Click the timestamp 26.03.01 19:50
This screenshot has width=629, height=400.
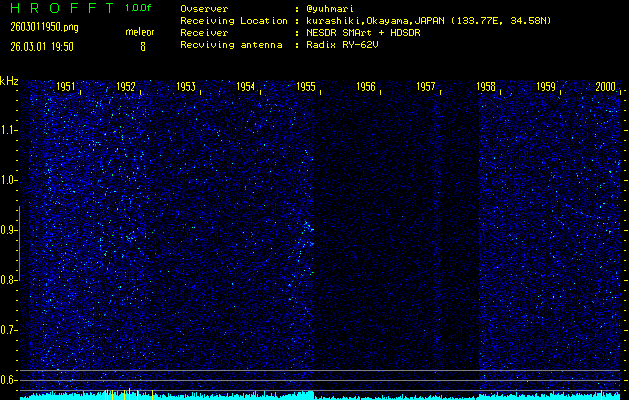(x=42, y=47)
